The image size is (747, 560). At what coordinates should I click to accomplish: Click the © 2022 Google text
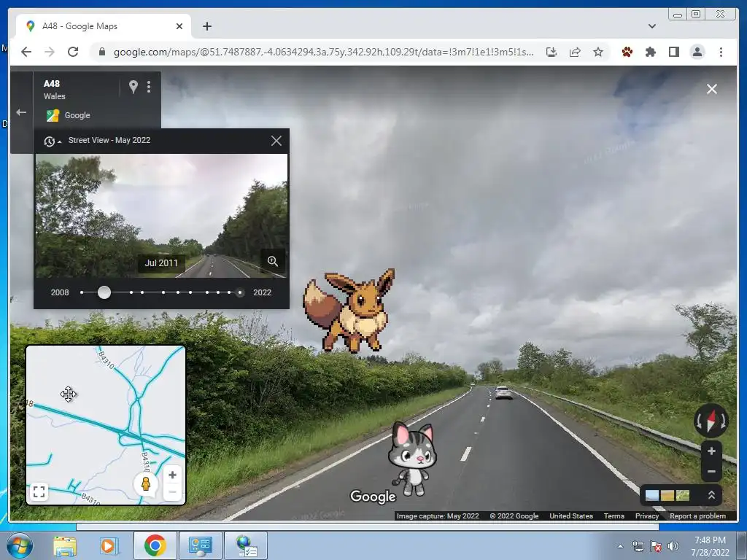coord(514,516)
